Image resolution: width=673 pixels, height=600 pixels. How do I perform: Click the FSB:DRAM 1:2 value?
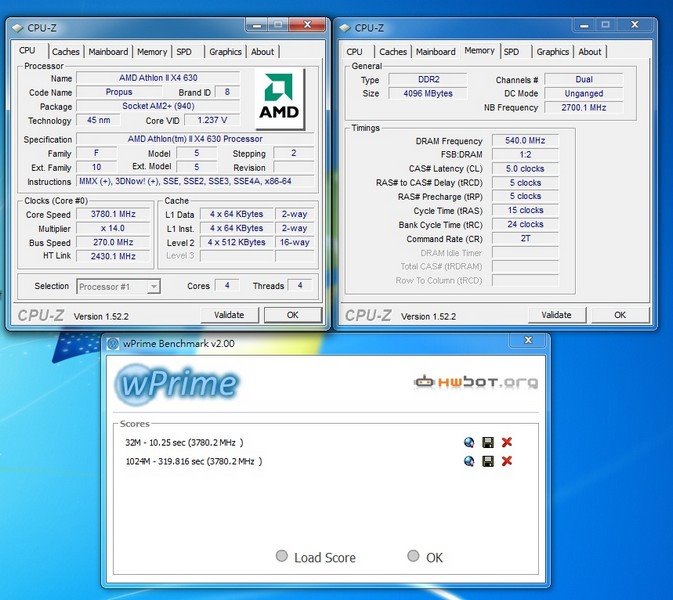(525, 155)
